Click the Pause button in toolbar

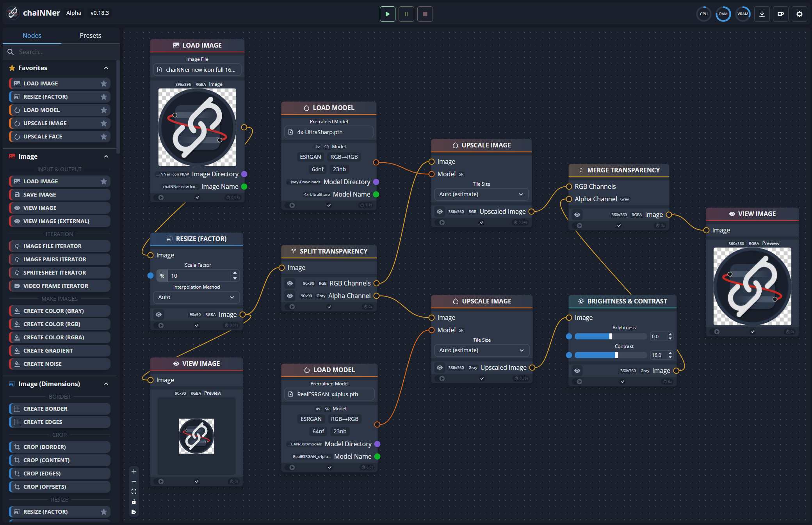pyautogui.click(x=406, y=14)
